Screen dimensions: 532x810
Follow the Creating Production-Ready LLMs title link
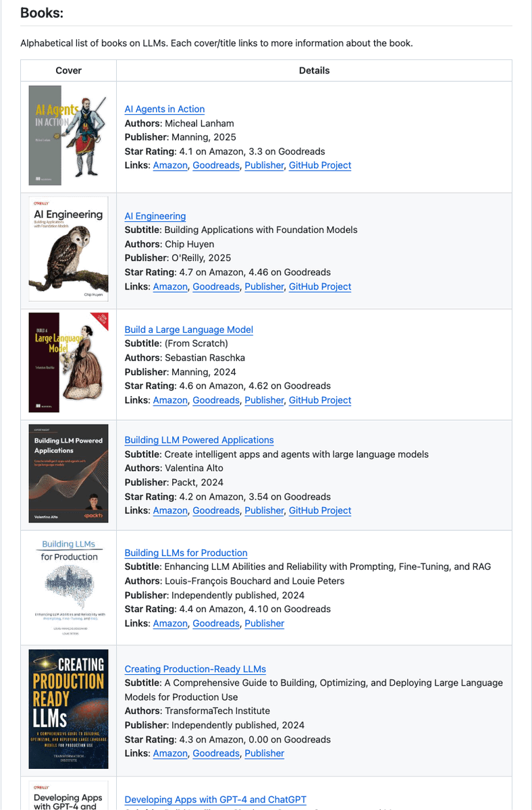click(x=195, y=669)
